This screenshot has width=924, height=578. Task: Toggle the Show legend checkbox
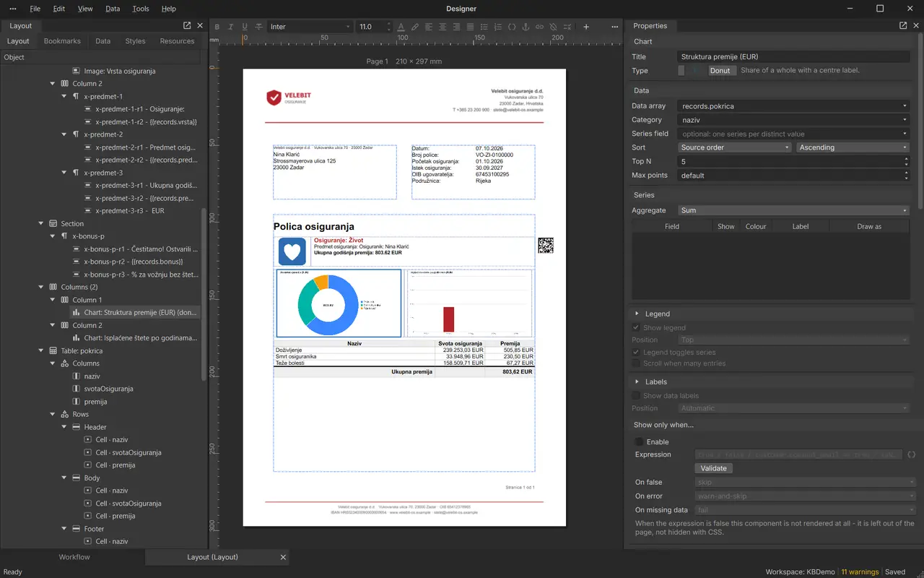click(636, 327)
